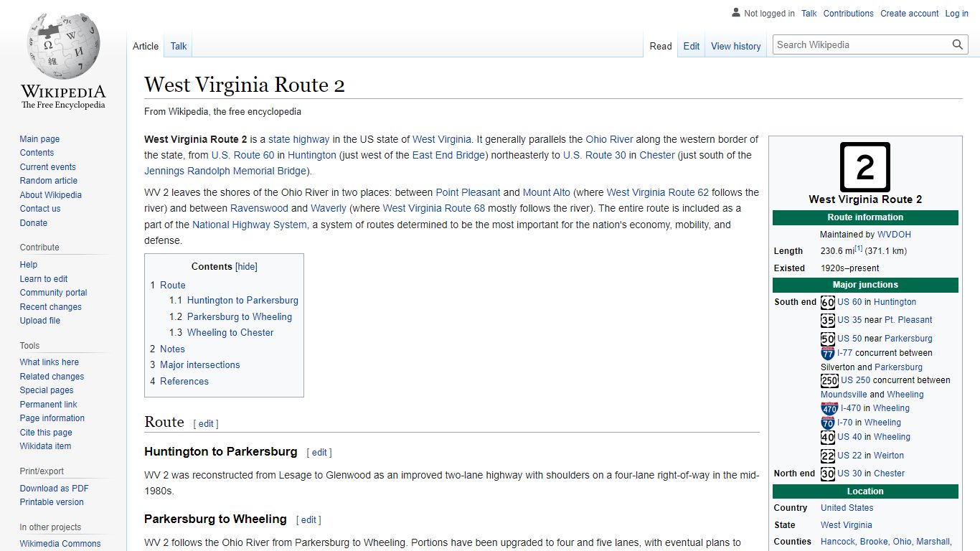Select the Read tab

661,46
